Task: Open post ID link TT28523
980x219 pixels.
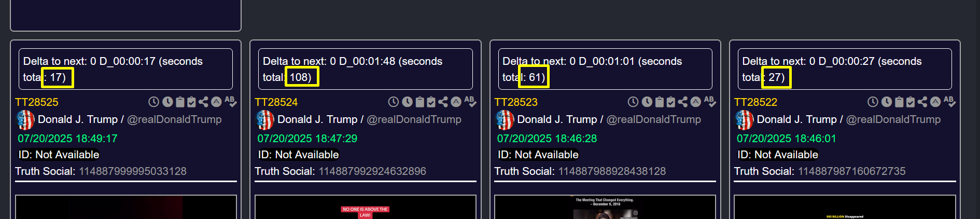Action: pos(516,102)
